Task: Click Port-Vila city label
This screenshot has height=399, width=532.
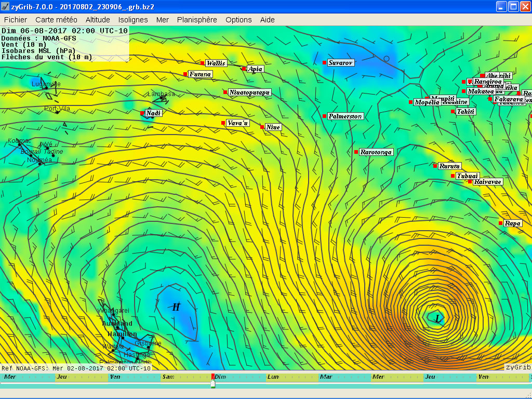Action: click(x=57, y=109)
